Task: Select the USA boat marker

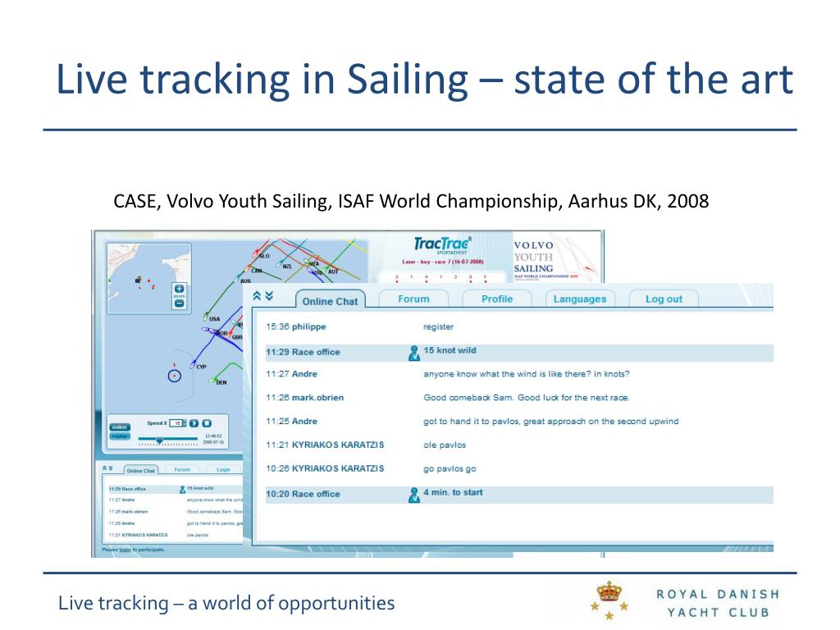Action: 206,317
